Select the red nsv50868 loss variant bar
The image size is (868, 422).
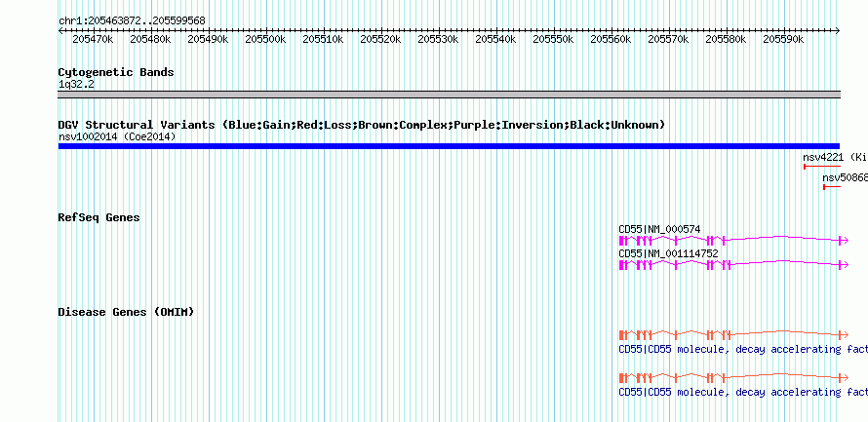coord(832,187)
